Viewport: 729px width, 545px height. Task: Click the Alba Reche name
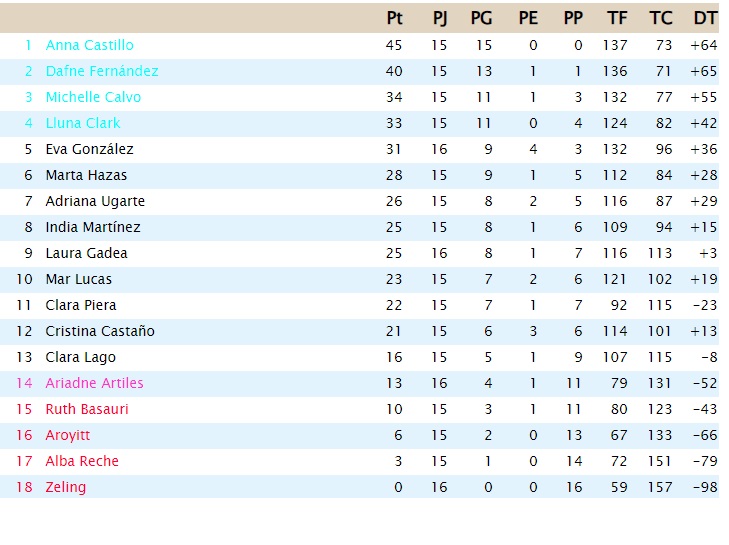coord(82,461)
